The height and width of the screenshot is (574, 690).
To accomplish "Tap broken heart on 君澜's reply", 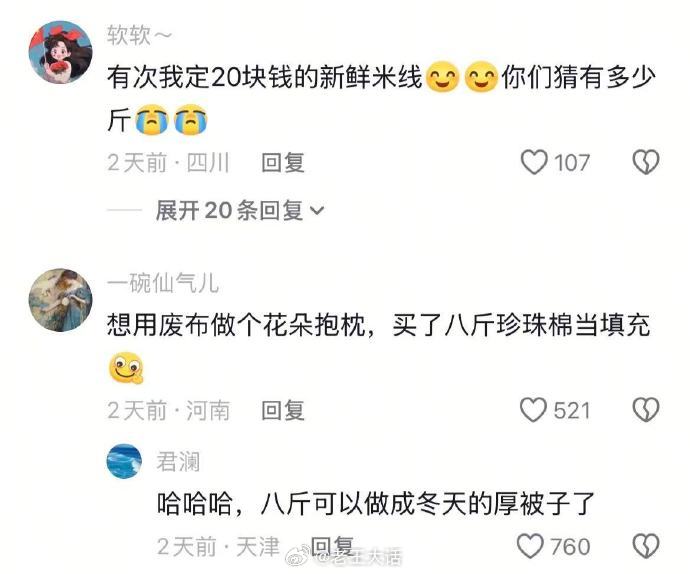I will [646, 546].
